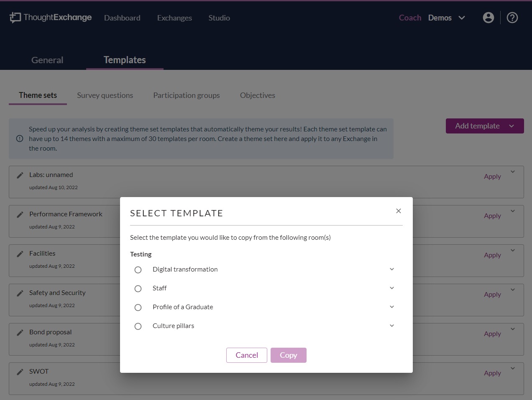Switch to the General tab
532x400 pixels.
47,60
